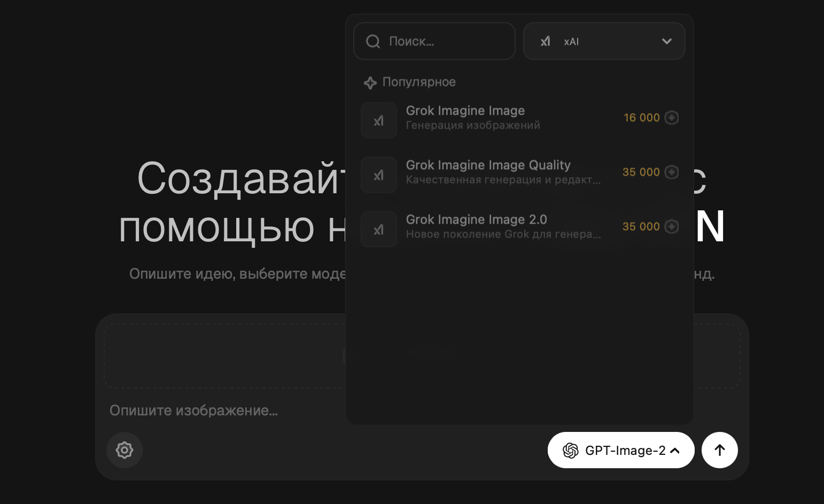Click the 35 000 price of Grok Imagine Image Quality
This screenshot has width=824, height=504.
[x=641, y=172]
